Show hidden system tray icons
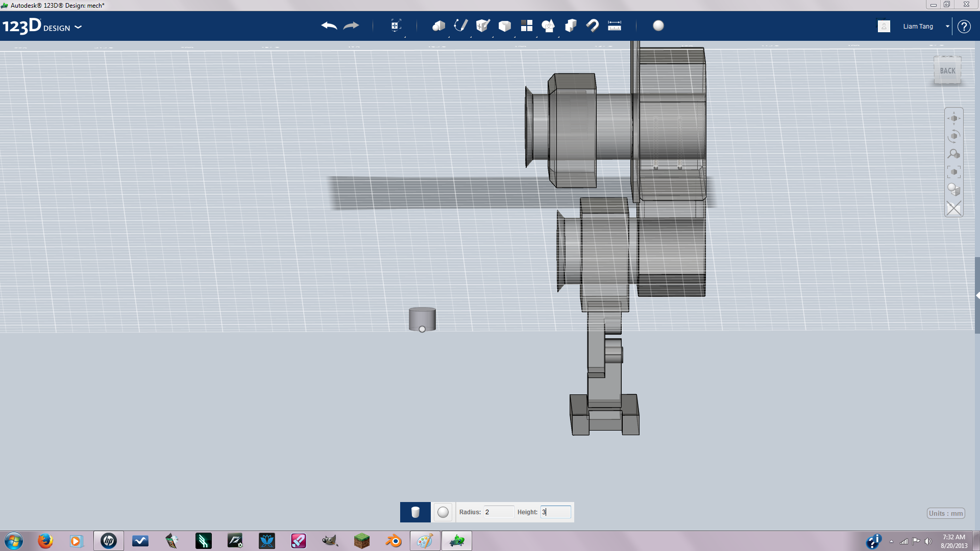Image resolution: width=980 pixels, height=551 pixels. [x=891, y=542]
